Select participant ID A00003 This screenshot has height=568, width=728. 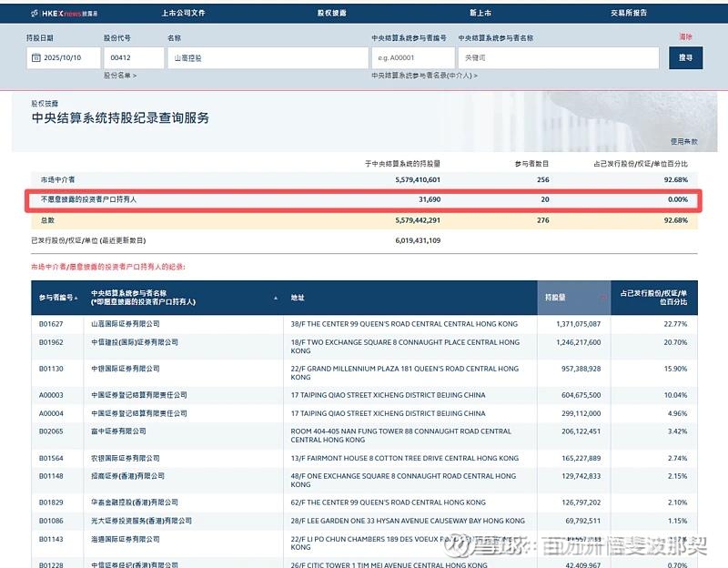coord(51,395)
